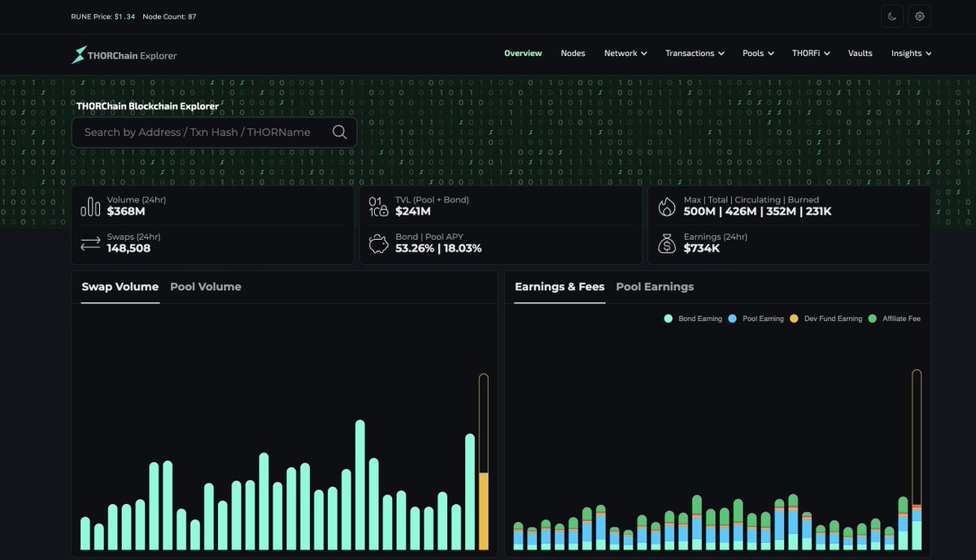Image resolution: width=976 pixels, height=560 pixels.
Task: Click the 53.26% | 18.03% APY value
Action: pyautogui.click(x=438, y=248)
